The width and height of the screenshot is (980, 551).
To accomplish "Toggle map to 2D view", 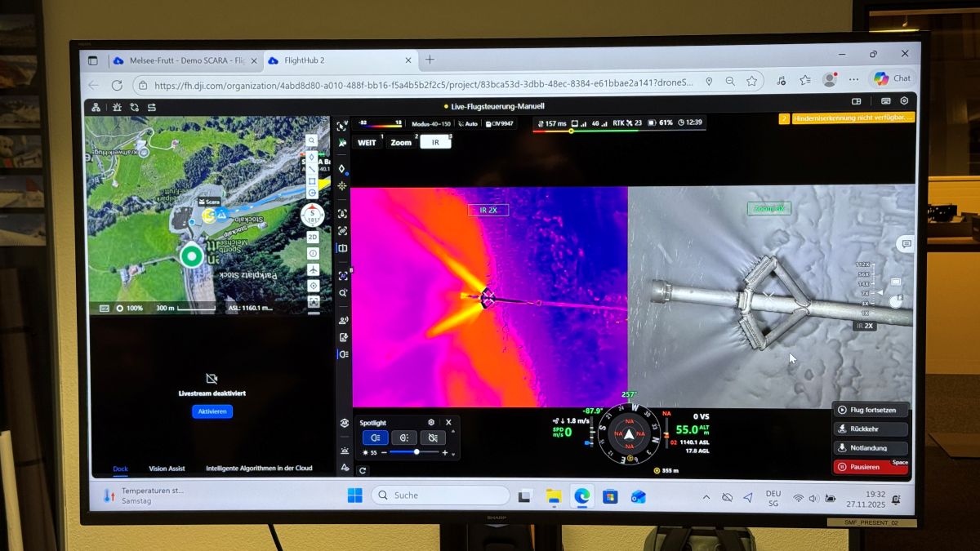I will point(312,237).
